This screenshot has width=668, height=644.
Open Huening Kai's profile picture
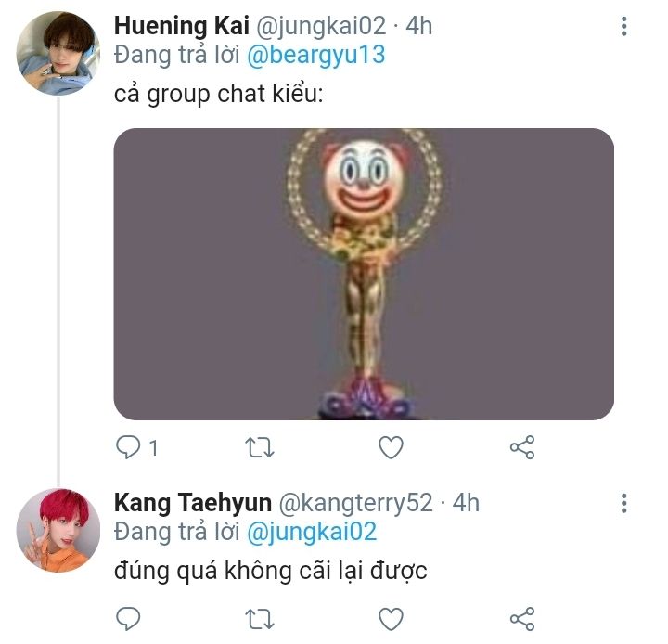pyautogui.click(x=58, y=53)
